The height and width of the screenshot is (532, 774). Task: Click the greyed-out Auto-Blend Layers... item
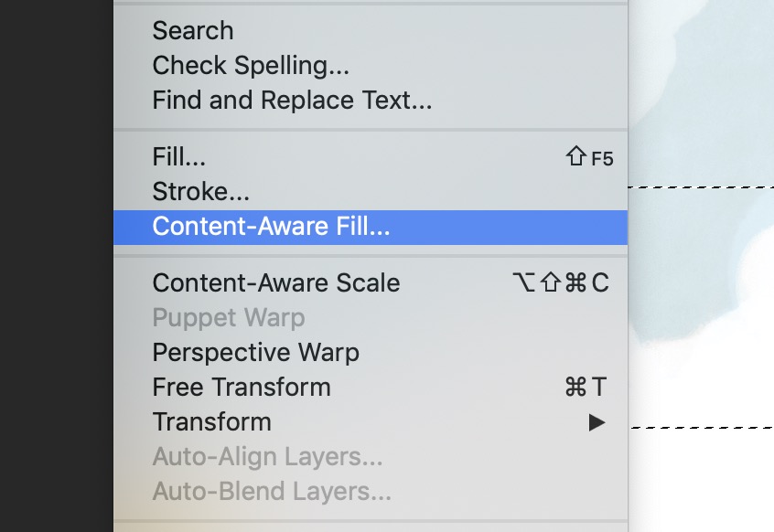pyautogui.click(x=371, y=492)
